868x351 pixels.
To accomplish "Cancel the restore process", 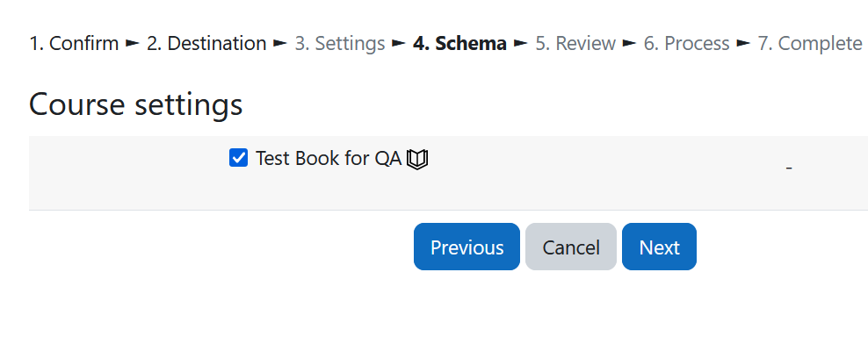I will tap(571, 247).
